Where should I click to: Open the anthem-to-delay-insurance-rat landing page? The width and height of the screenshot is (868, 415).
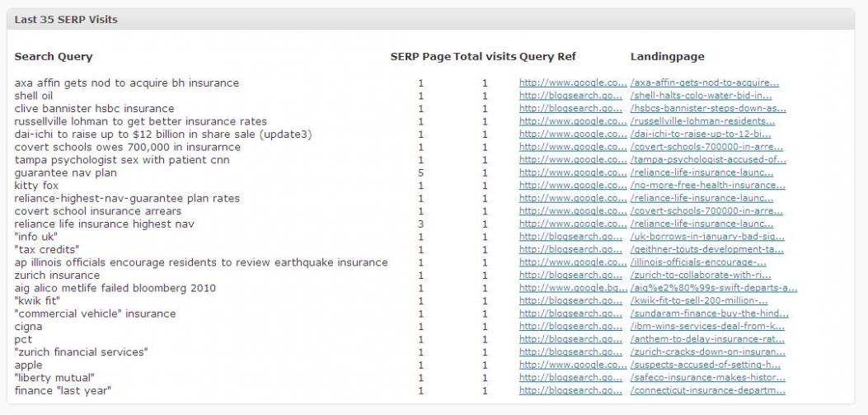pyautogui.click(x=707, y=339)
